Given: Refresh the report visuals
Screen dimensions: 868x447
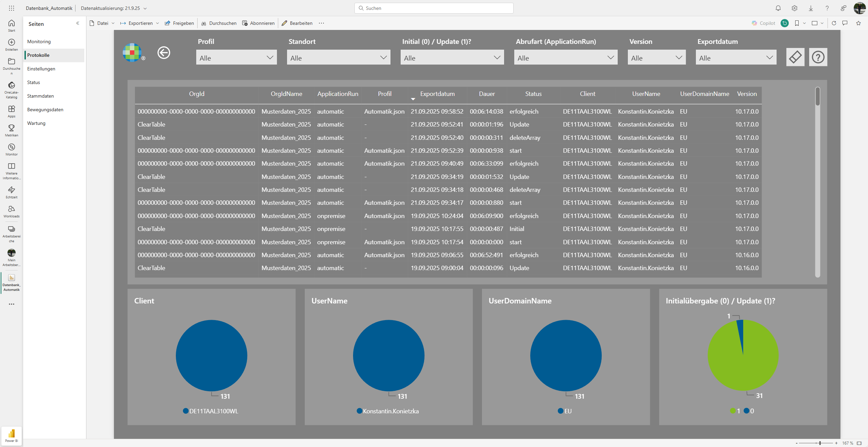Looking at the screenshot, I should click(834, 23).
